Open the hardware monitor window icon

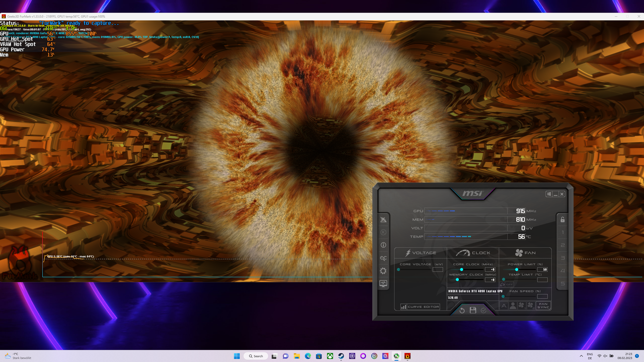pos(383,284)
